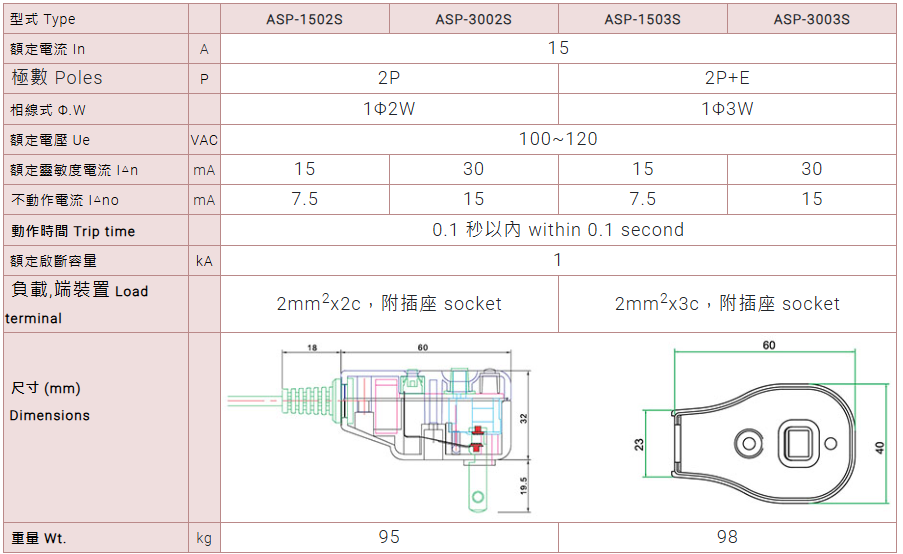Click the weight value 95
The height and width of the screenshot is (554, 903).
pos(389,537)
